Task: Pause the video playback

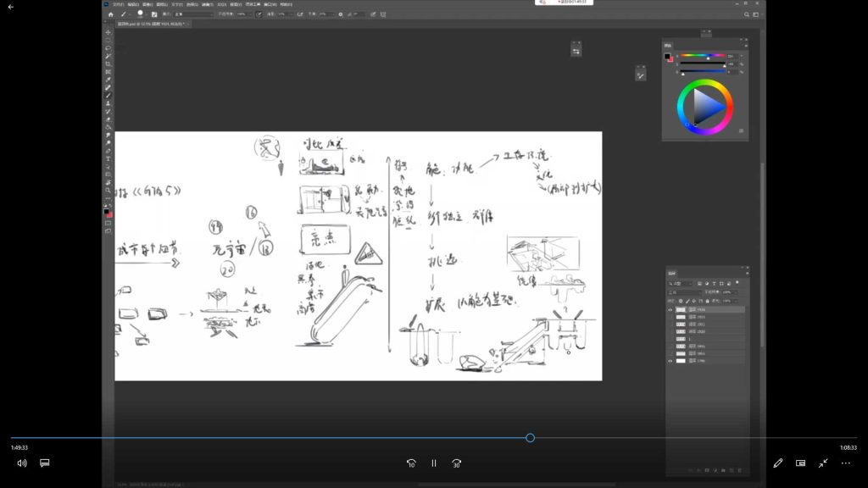Action: click(x=434, y=463)
